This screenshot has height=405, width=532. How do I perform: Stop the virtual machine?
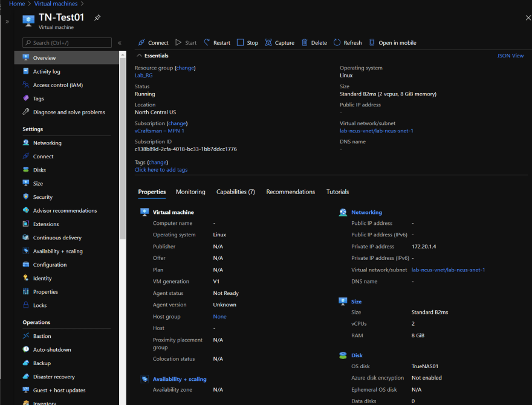pos(247,43)
